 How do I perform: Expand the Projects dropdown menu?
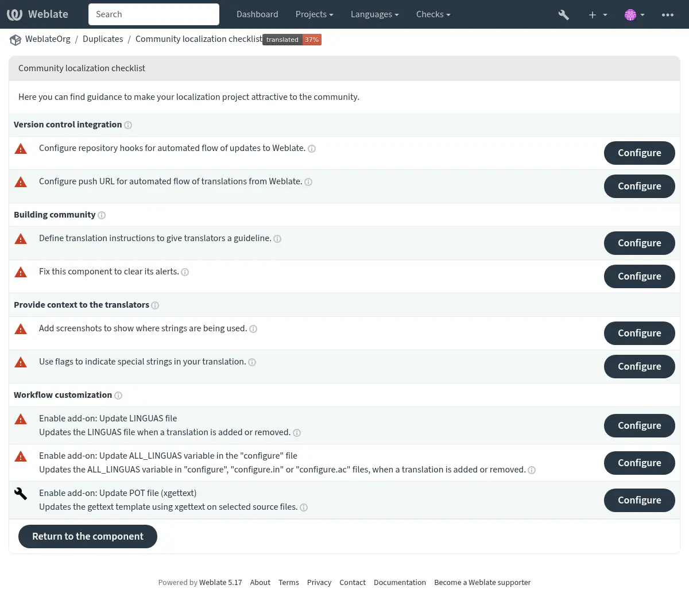coord(314,14)
